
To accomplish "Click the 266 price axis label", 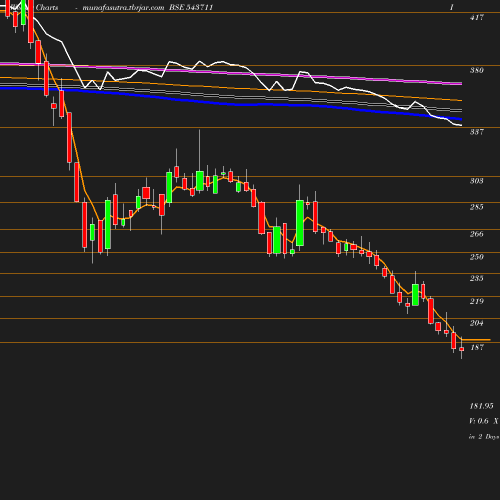I will [x=477, y=234].
